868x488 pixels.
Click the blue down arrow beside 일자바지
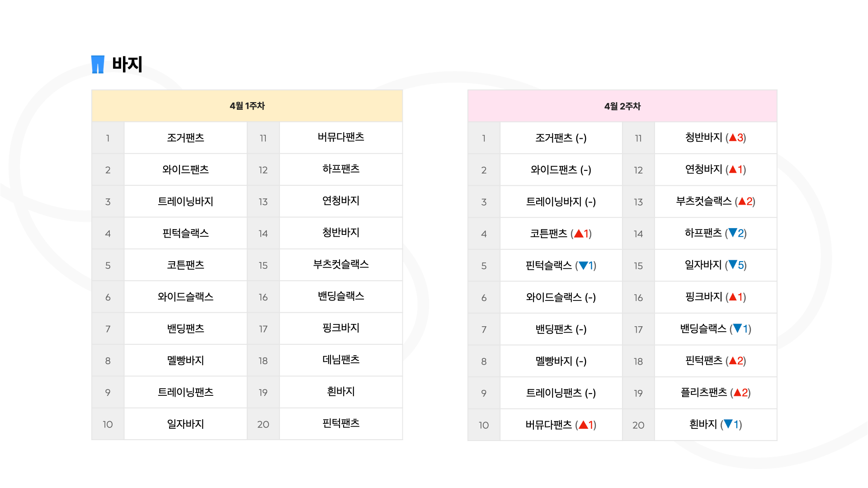[733, 264]
